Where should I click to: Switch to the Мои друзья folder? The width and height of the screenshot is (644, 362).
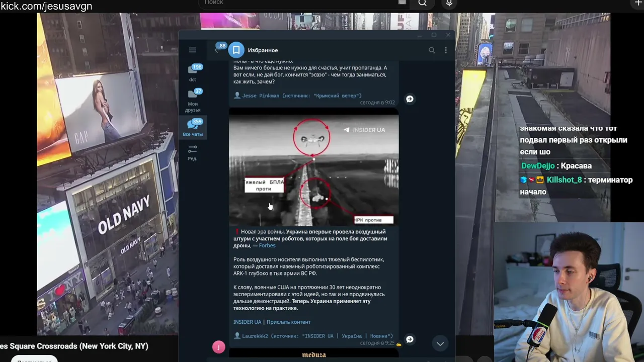tap(193, 101)
